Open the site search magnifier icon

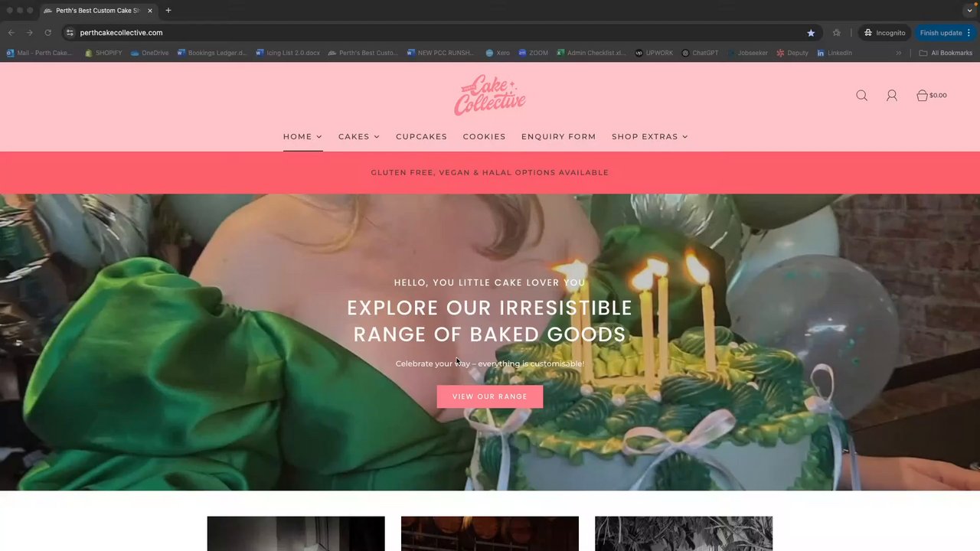[861, 96]
